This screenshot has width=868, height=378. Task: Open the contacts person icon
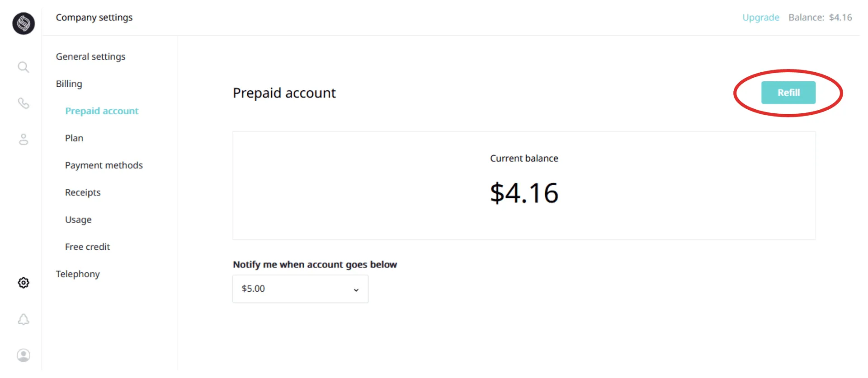(24, 139)
